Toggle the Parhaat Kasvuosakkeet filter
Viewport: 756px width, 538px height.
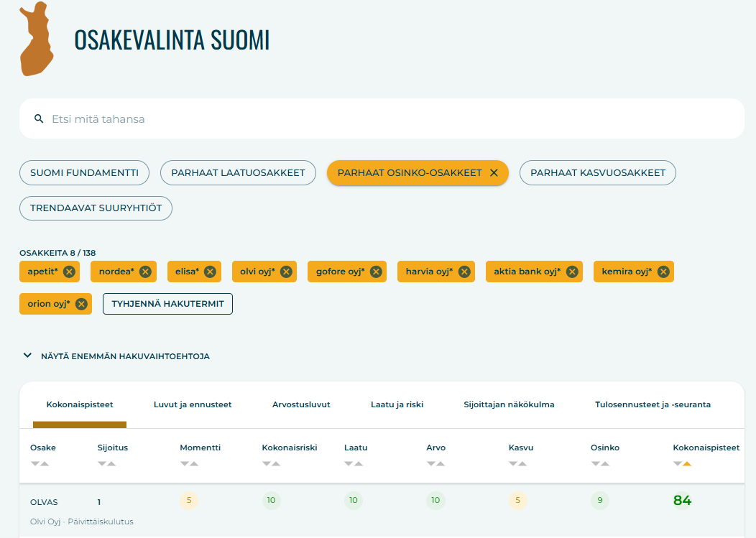click(598, 172)
